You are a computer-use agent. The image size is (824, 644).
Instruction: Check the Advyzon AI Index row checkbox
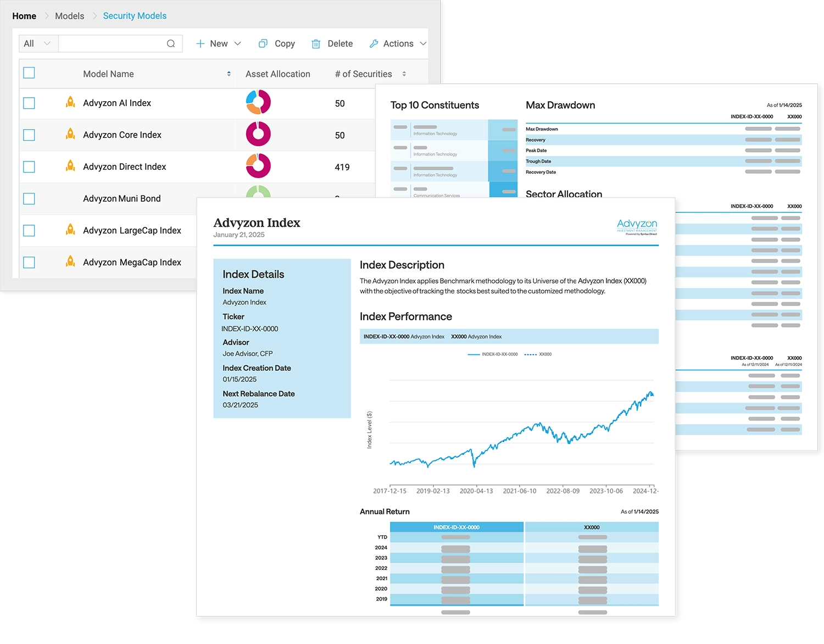[29, 103]
